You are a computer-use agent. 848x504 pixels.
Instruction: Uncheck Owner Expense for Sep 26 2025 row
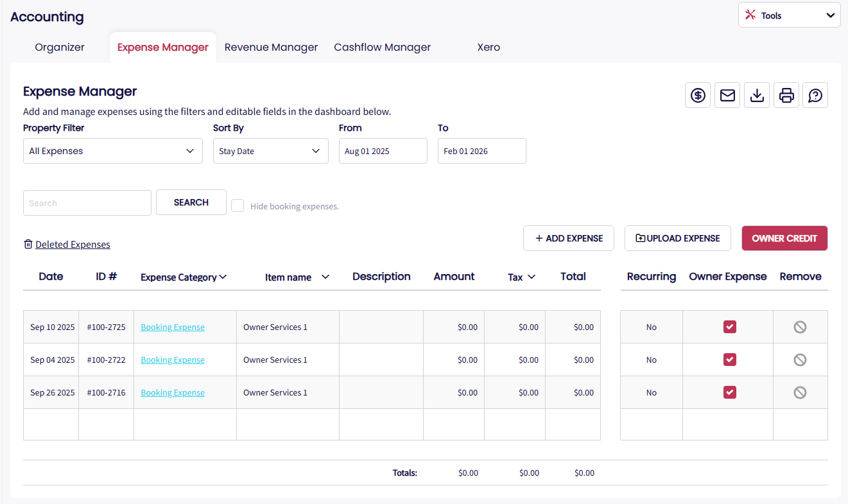[x=729, y=392]
